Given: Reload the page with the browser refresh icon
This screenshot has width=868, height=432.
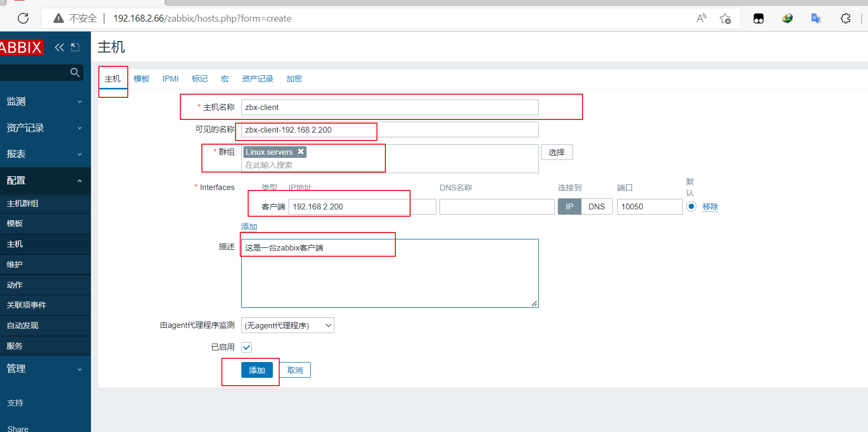Looking at the screenshot, I should pos(23,18).
